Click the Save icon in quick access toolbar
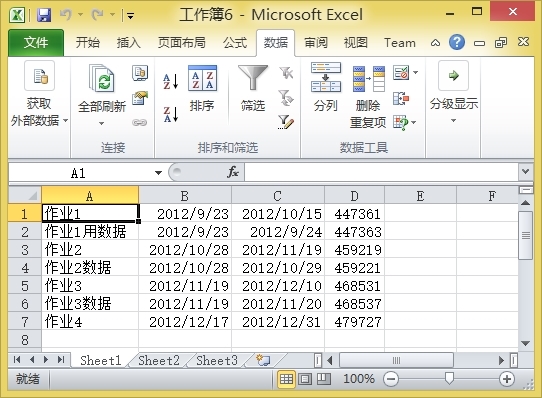 [x=44, y=15]
